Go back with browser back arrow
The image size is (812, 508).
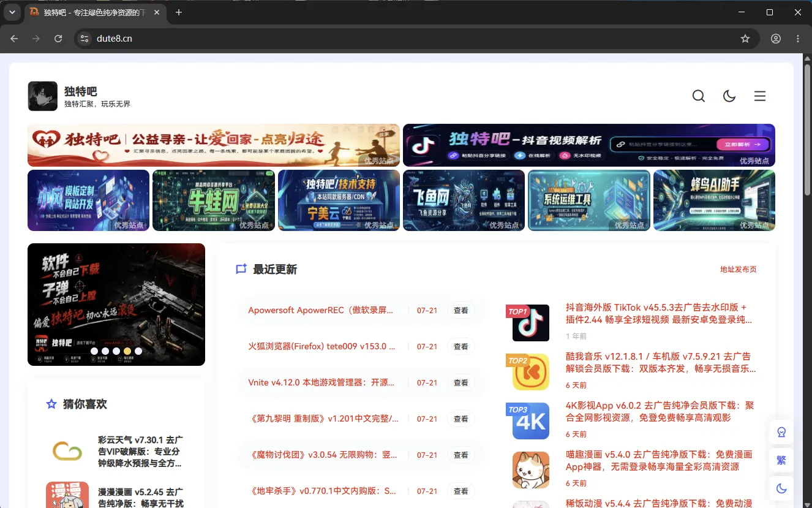point(14,39)
